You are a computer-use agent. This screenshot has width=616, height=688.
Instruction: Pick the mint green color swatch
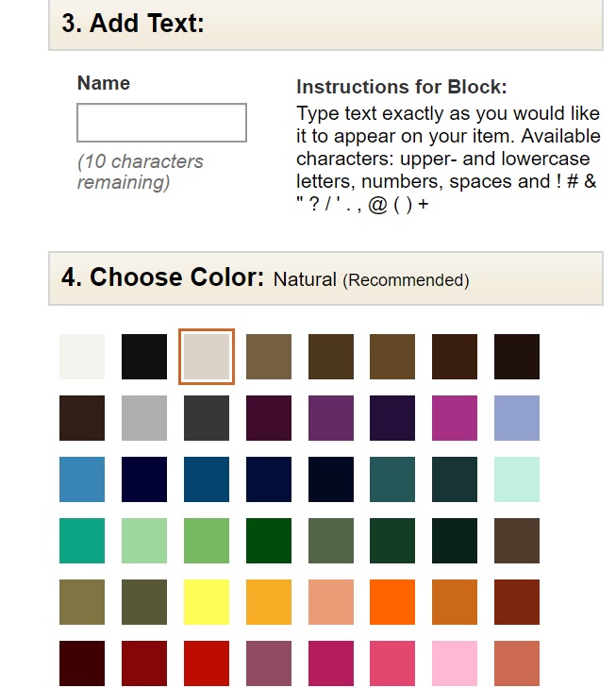coord(517,479)
